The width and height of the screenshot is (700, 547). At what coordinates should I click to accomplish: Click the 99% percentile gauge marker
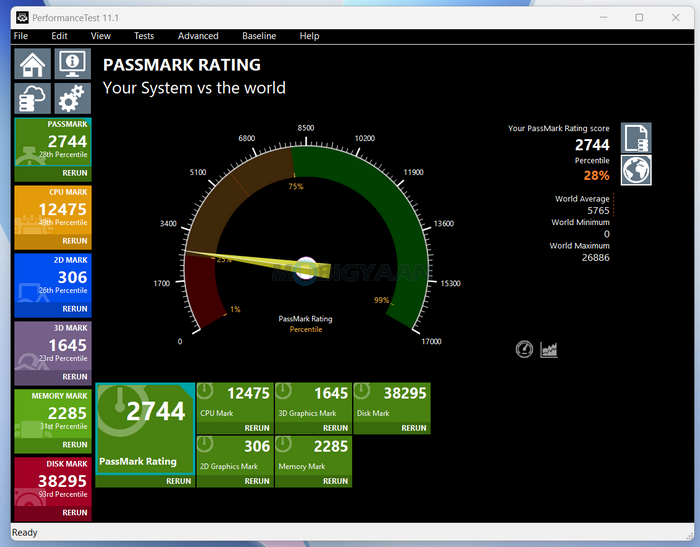pos(382,300)
